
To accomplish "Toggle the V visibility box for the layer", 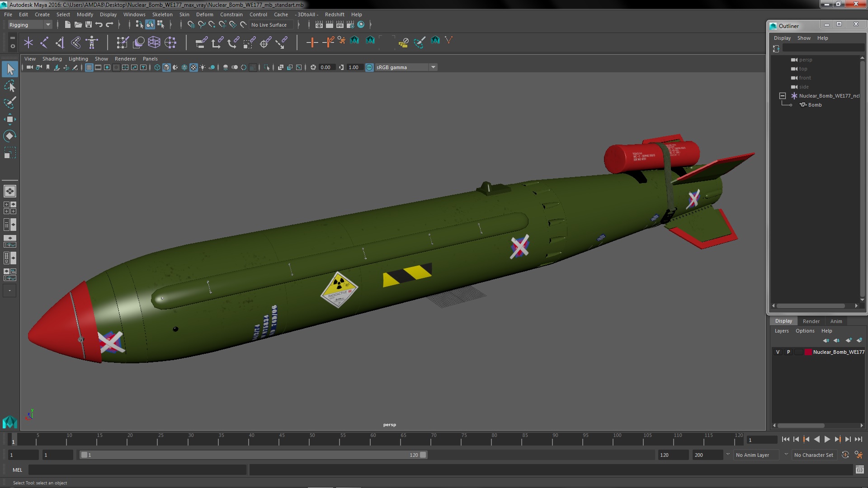I will click(778, 352).
